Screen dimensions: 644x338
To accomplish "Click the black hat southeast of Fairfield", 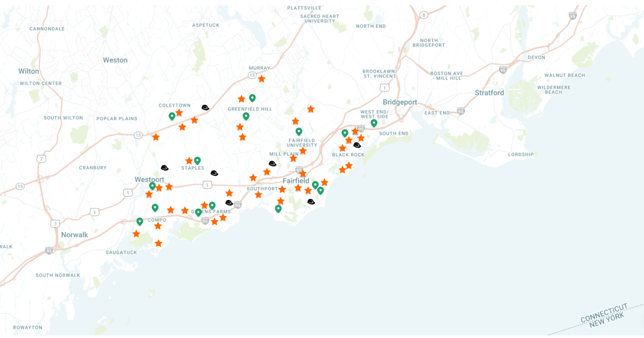I will pyautogui.click(x=311, y=202).
